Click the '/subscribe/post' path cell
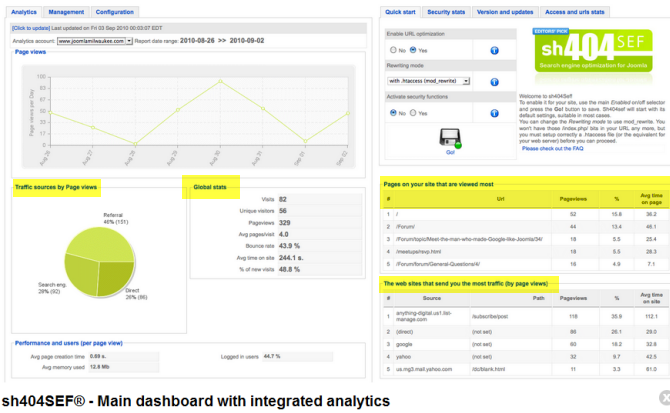 coord(490,316)
